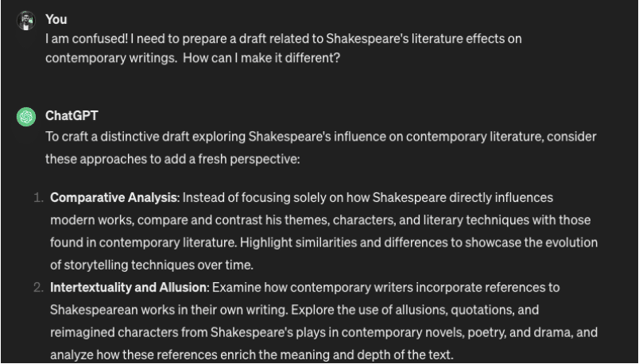
Task: Click the bold "Comparative Analysis" heading
Action: pos(114,198)
